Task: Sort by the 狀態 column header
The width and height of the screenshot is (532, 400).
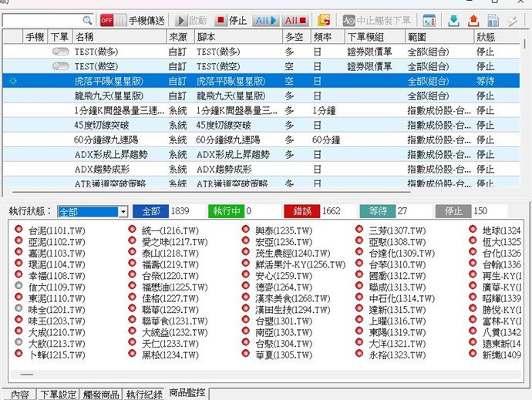Action: (x=486, y=36)
